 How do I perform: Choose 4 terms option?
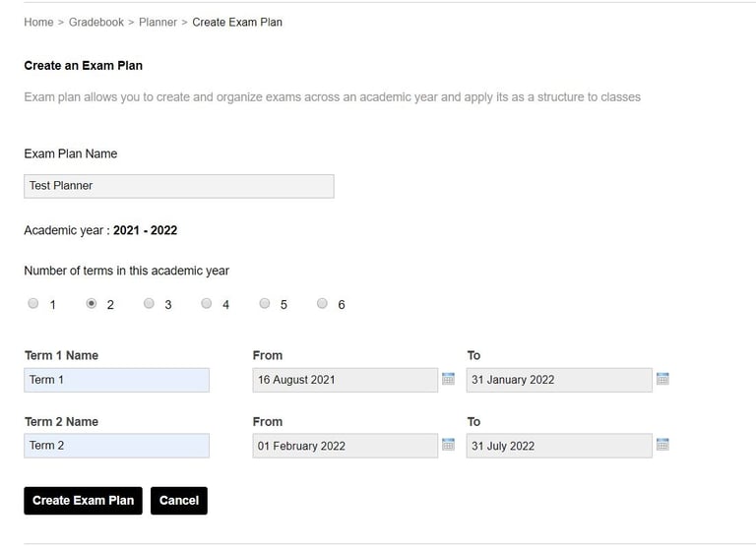[207, 304]
